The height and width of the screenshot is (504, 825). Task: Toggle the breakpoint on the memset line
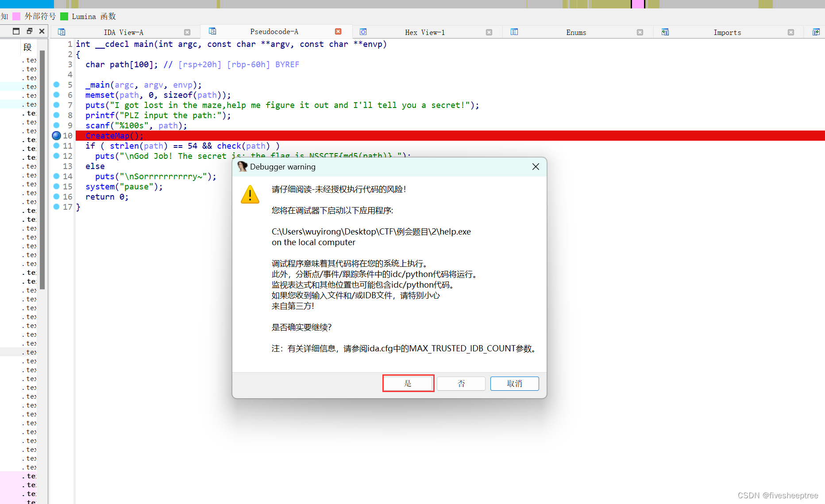click(56, 95)
